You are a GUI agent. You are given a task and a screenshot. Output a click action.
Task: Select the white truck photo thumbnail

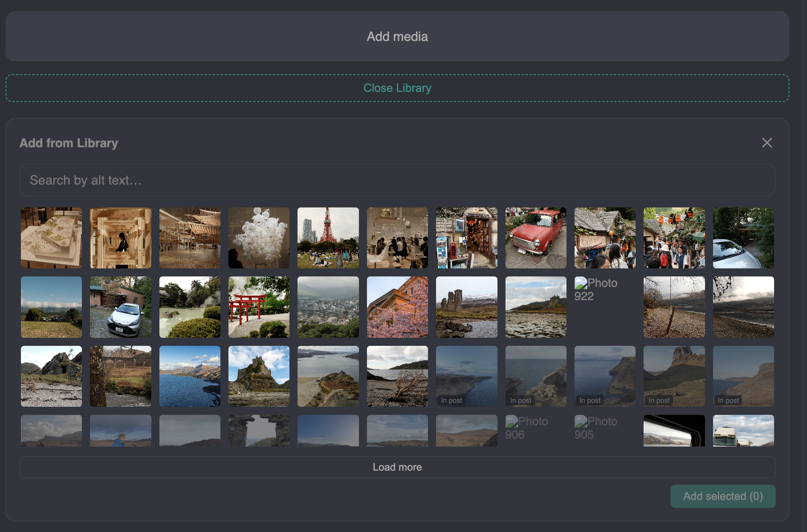pos(743,430)
